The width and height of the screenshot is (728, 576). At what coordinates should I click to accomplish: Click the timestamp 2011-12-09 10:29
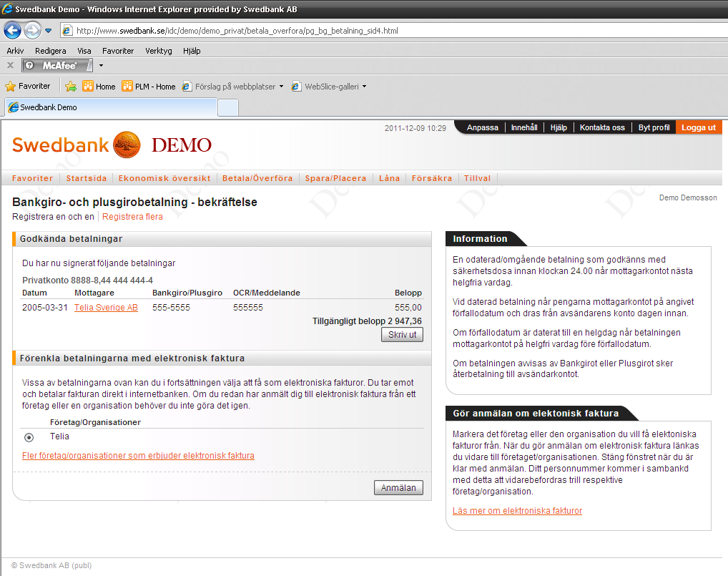(415, 128)
